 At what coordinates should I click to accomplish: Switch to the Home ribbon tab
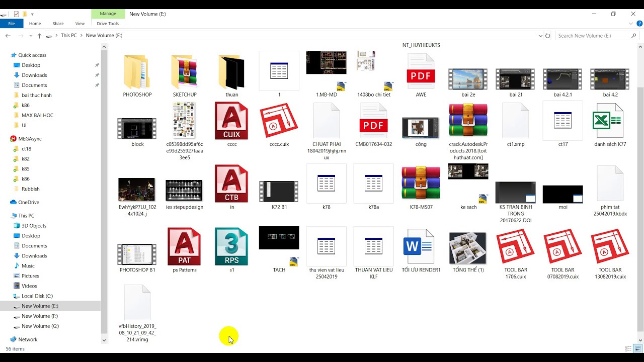[x=35, y=24]
